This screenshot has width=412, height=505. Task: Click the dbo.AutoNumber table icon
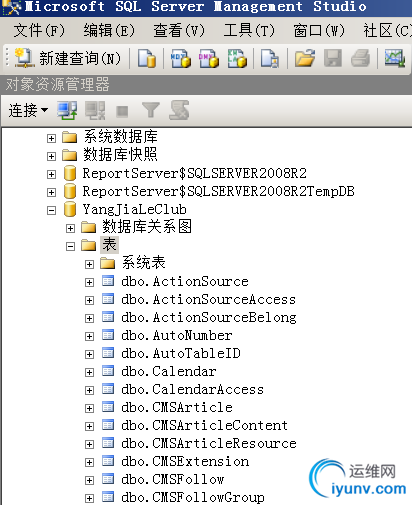(x=108, y=335)
